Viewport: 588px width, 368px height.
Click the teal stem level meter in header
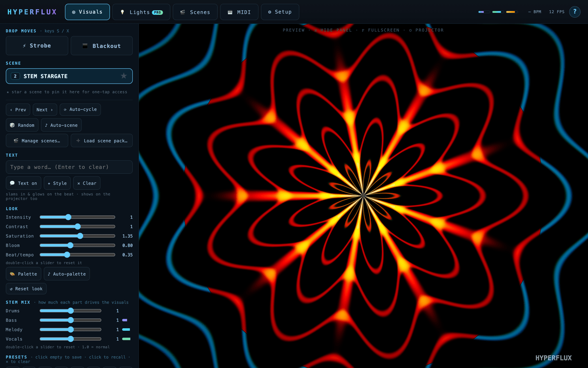click(498, 12)
